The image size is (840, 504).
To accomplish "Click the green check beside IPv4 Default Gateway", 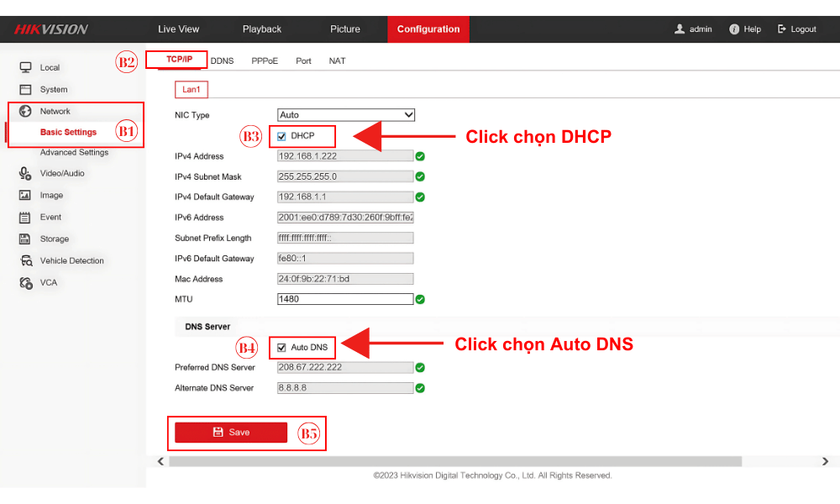I will [x=420, y=197].
